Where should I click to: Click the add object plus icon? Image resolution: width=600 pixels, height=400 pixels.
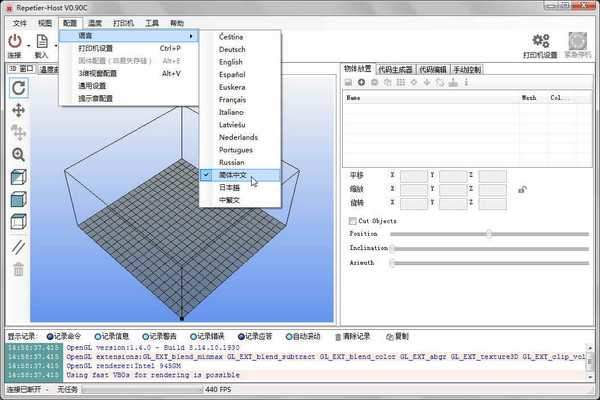click(361, 82)
